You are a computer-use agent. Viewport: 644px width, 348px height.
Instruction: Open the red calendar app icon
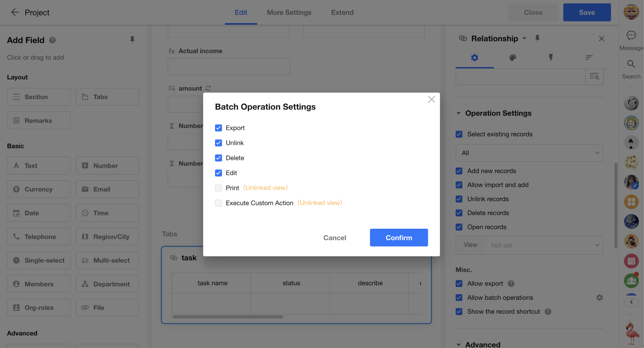[631, 261]
